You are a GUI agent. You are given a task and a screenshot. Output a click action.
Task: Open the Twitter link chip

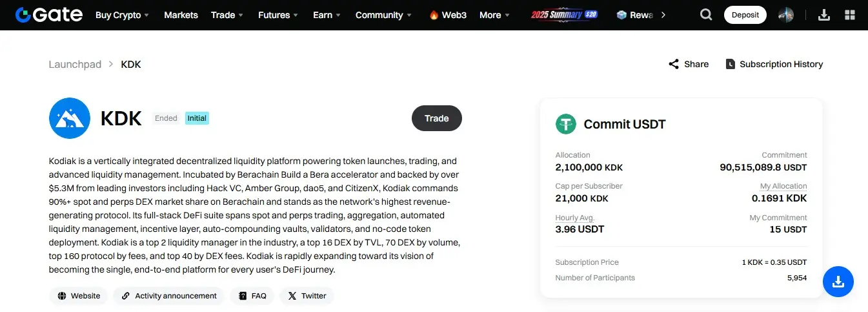click(x=307, y=296)
